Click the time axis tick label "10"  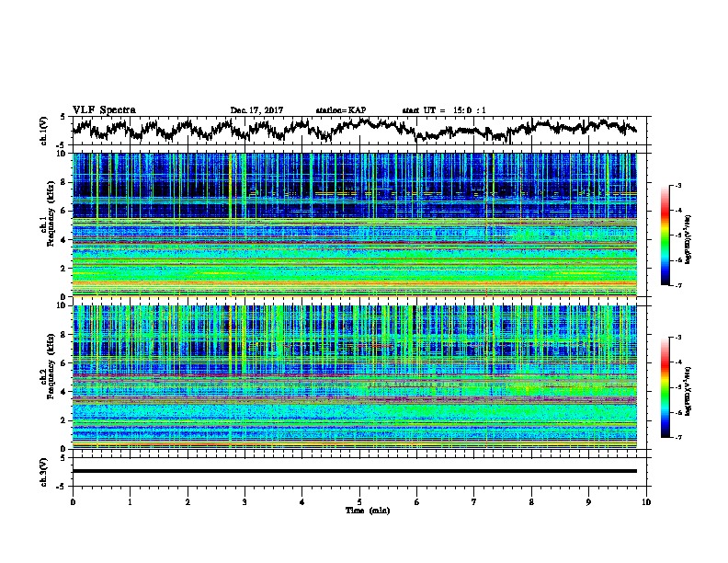tap(646, 502)
